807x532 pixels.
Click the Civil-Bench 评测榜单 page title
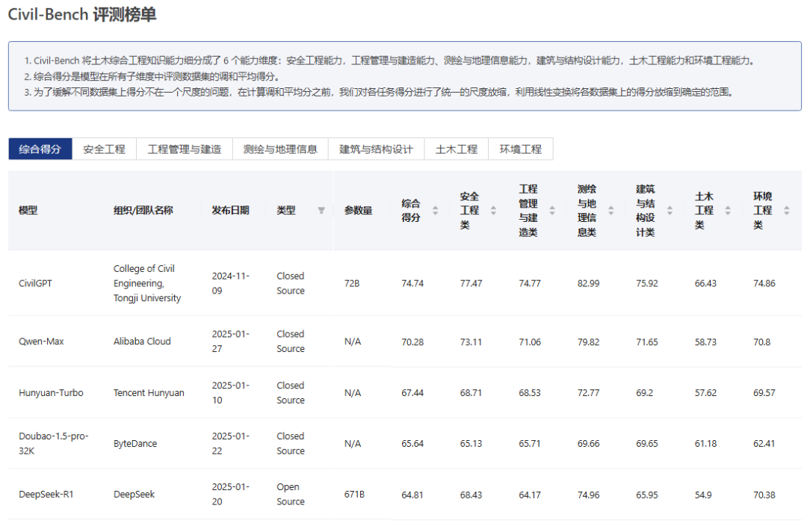(x=82, y=14)
